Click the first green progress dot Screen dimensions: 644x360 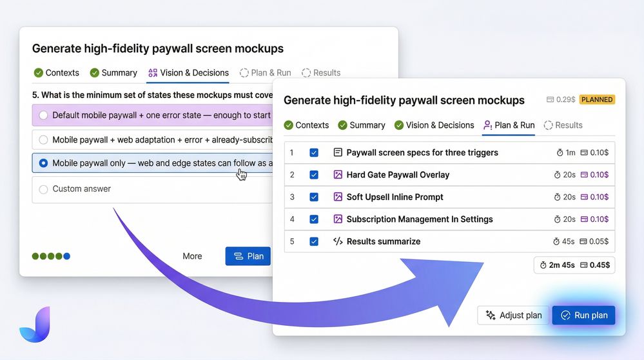[x=35, y=256]
